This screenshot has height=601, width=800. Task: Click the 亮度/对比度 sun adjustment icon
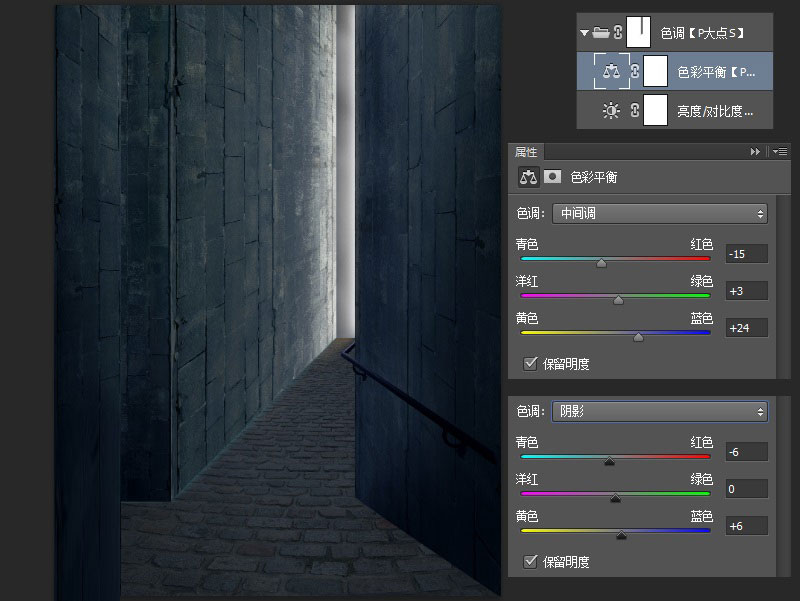611,110
